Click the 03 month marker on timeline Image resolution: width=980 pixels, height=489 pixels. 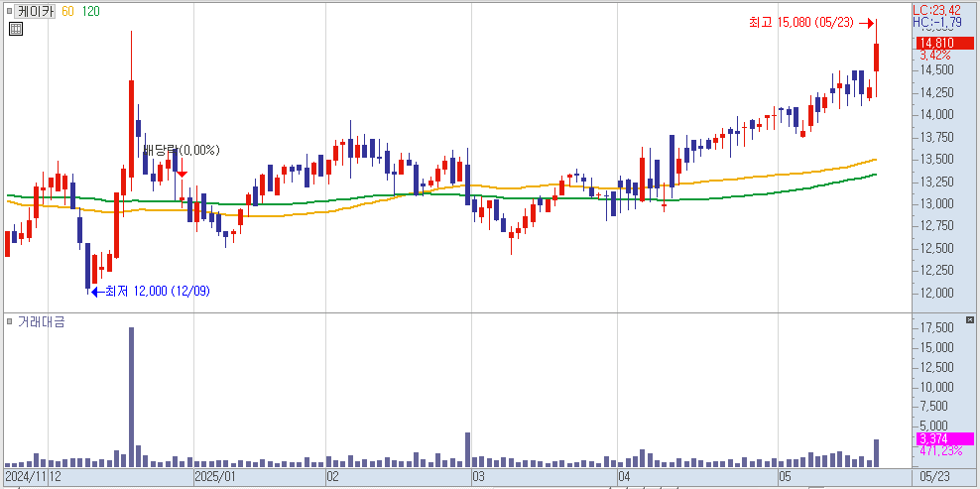[477, 477]
